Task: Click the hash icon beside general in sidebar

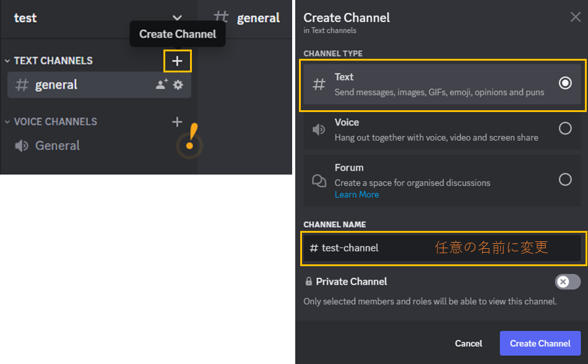Action: click(x=22, y=85)
